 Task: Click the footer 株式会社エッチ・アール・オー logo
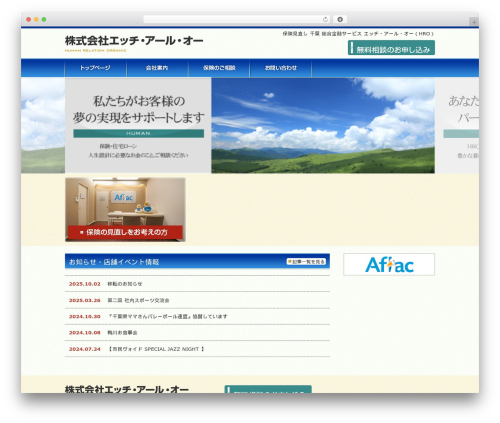(127, 389)
